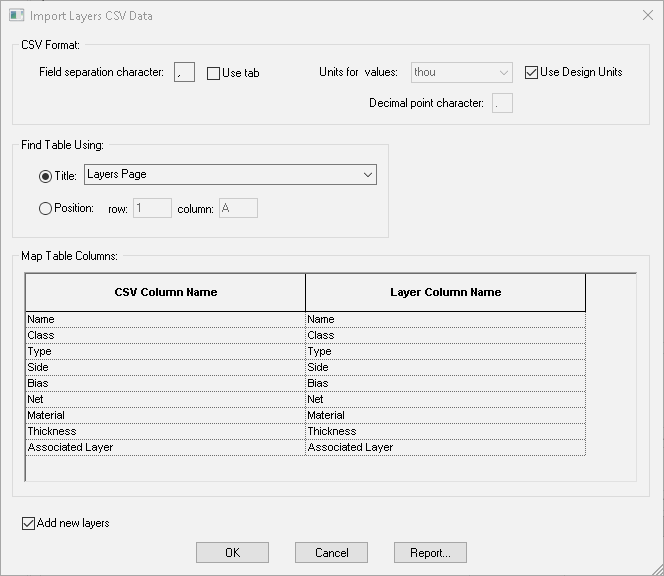Choose the Position radio button
This screenshot has height=576, width=664.
point(45,209)
